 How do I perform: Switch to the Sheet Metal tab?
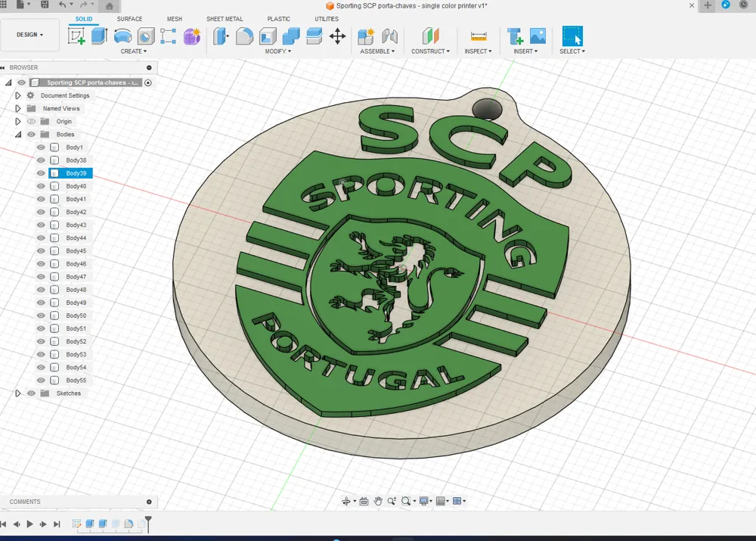[225, 19]
